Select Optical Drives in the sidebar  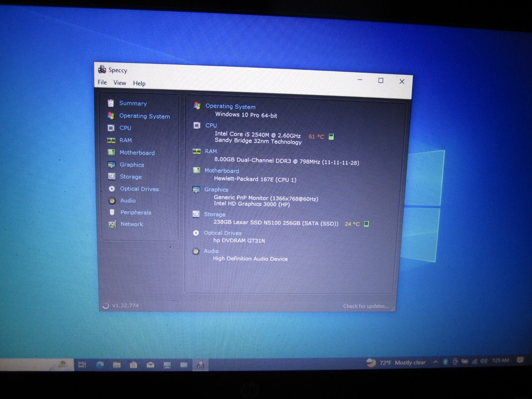click(139, 189)
